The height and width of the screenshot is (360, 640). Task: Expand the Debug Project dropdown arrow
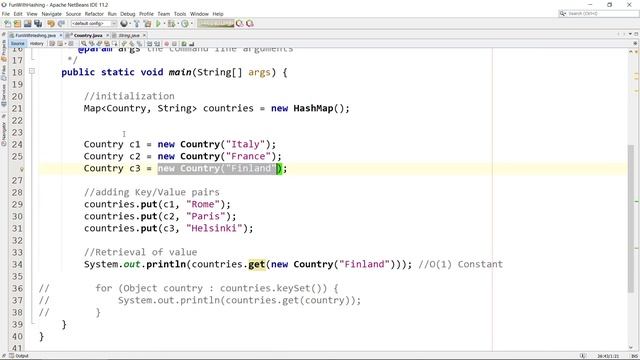tap(178, 24)
